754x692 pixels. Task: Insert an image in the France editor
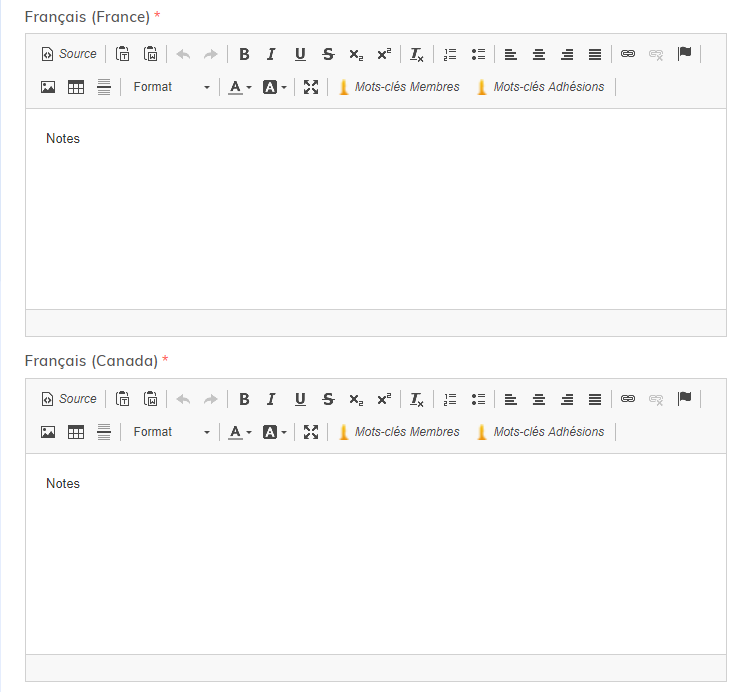coord(48,87)
